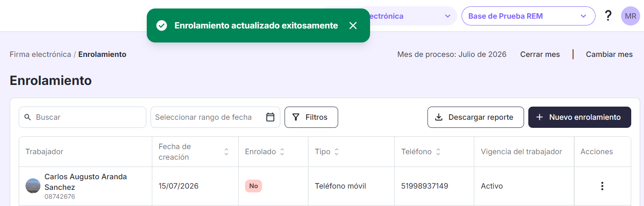644x206 pixels.
Task: Click the search magnifier icon
Action: 28,117
